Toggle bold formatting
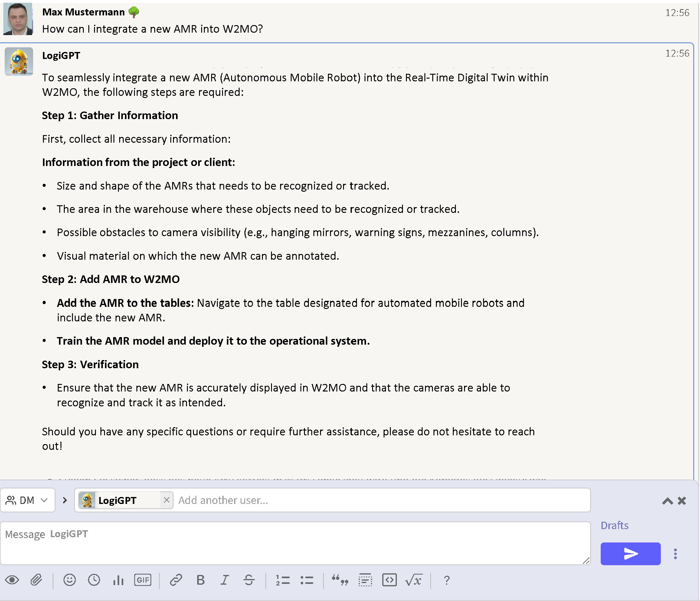 pos(200,580)
